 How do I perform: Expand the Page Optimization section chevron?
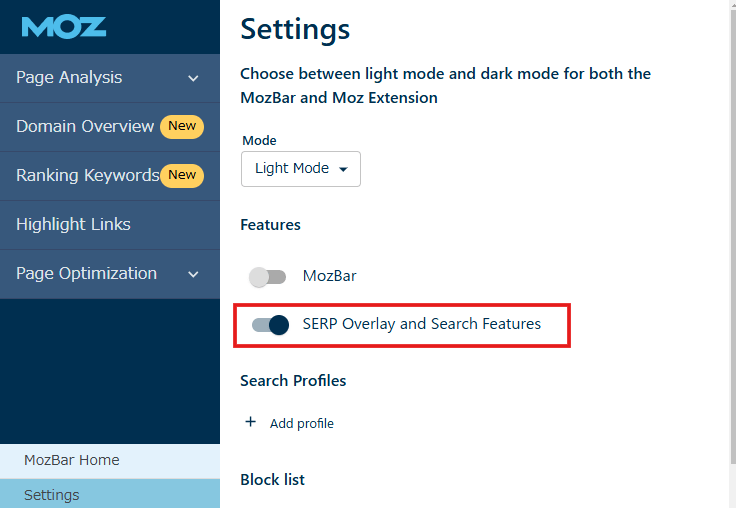[193, 274]
